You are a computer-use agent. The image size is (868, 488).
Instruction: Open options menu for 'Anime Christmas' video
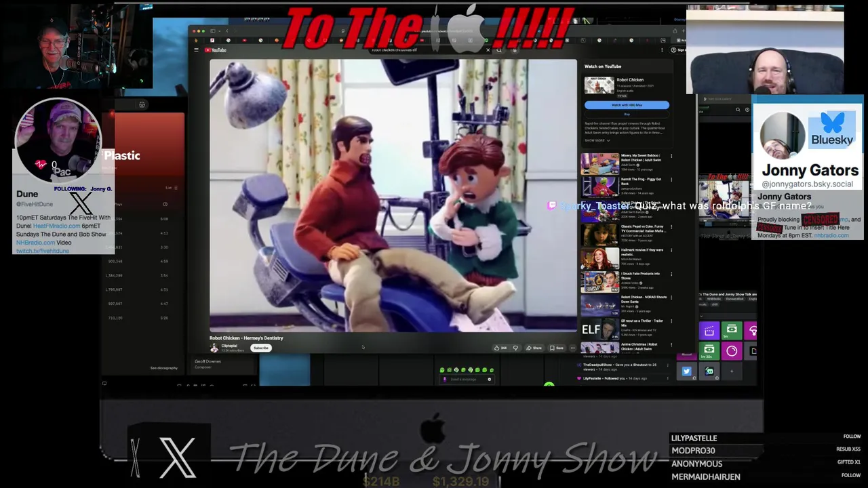tap(671, 344)
